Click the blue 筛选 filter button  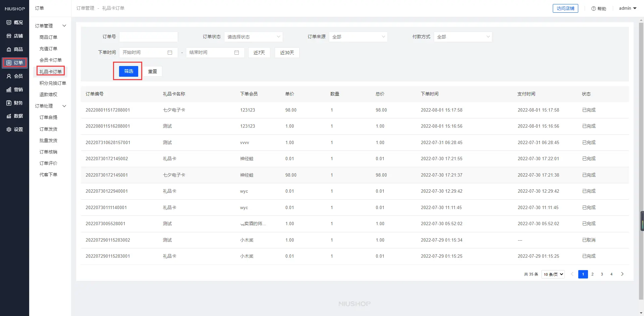128,71
